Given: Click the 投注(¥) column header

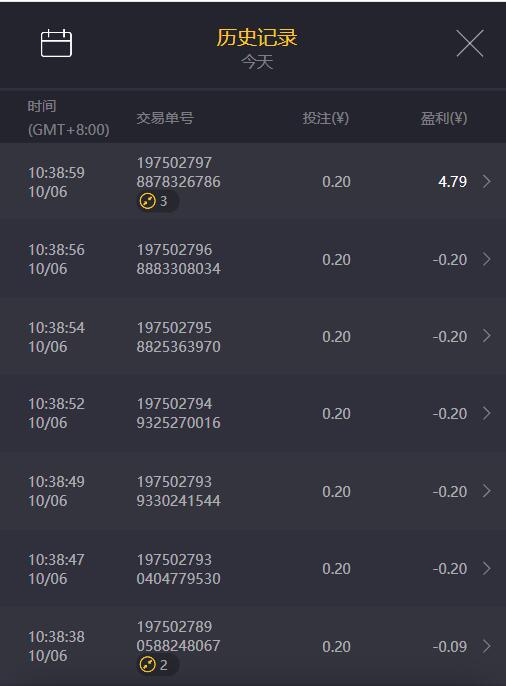Looking at the screenshot, I should click(325, 118).
